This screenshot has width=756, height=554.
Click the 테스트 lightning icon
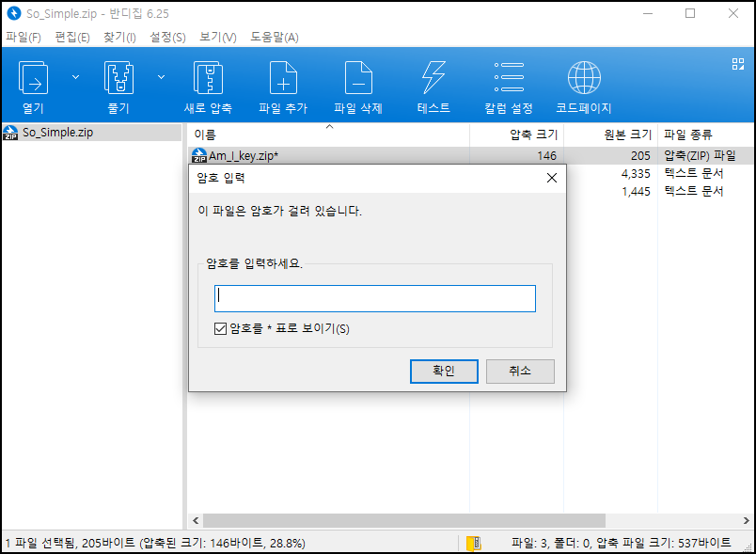tap(433, 78)
